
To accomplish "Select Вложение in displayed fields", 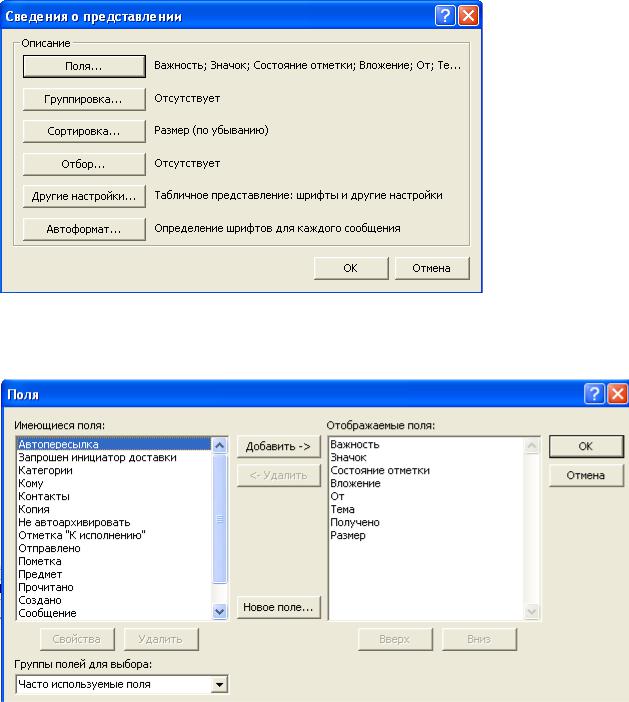I will pyautogui.click(x=427, y=483).
